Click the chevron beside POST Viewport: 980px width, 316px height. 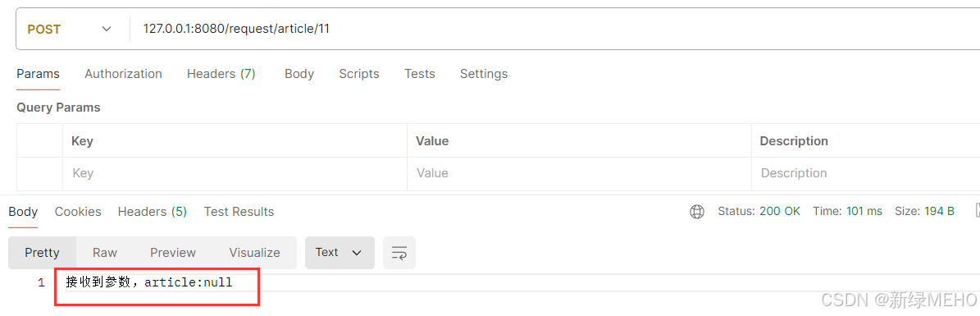point(107,30)
